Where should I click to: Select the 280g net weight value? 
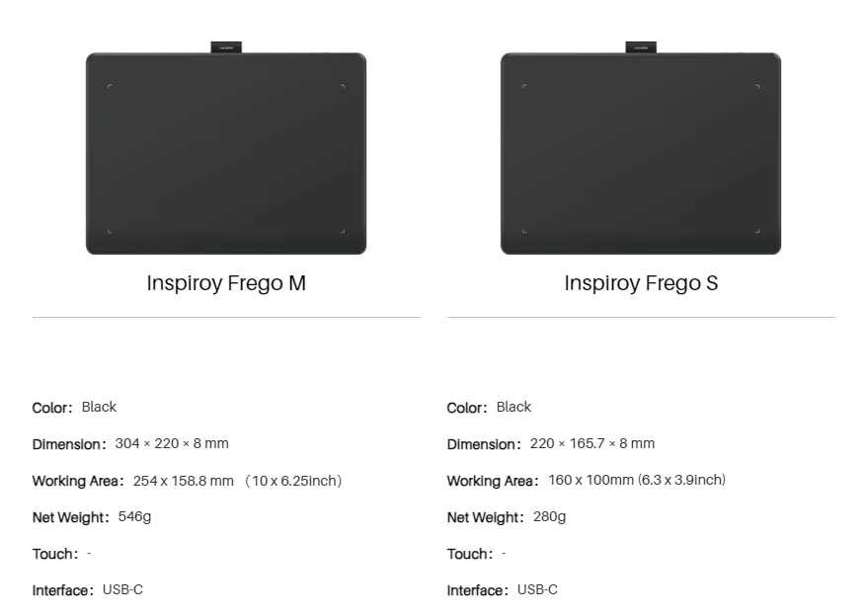pos(549,516)
